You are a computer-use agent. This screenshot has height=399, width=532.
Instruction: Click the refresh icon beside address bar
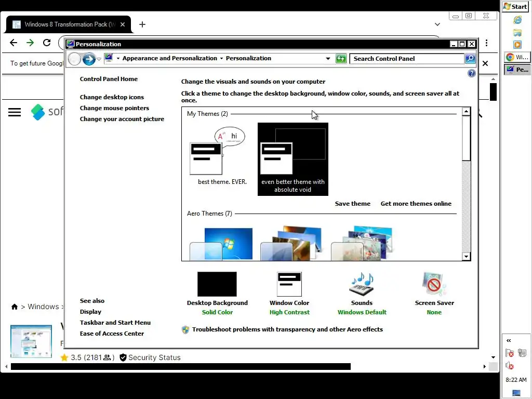(x=341, y=59)
